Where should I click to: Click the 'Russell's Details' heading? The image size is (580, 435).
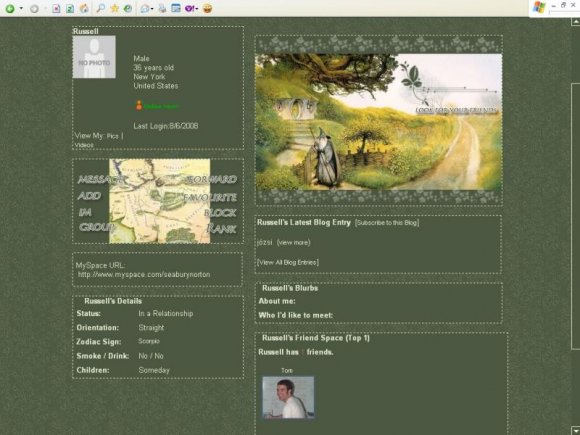point(113,301)
